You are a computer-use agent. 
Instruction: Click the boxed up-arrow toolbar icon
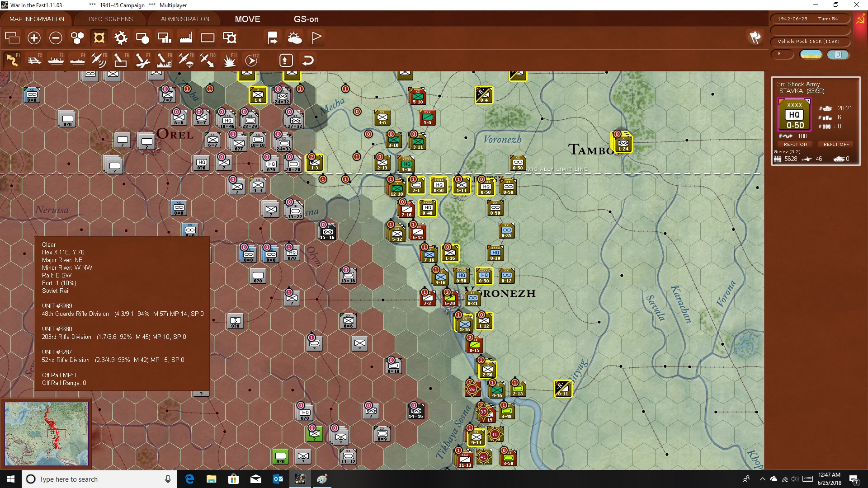pos(286,60)
